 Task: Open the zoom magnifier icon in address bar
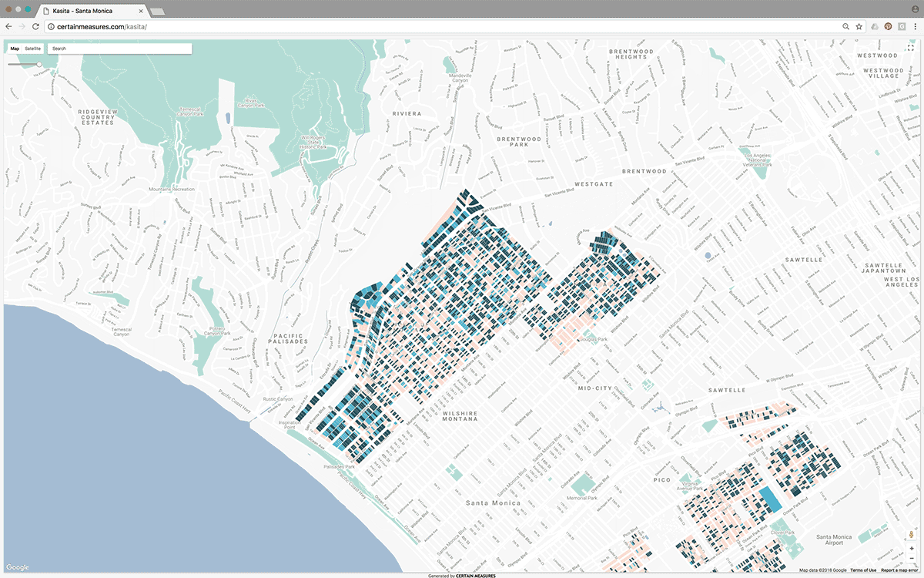[x=845, y=26]
